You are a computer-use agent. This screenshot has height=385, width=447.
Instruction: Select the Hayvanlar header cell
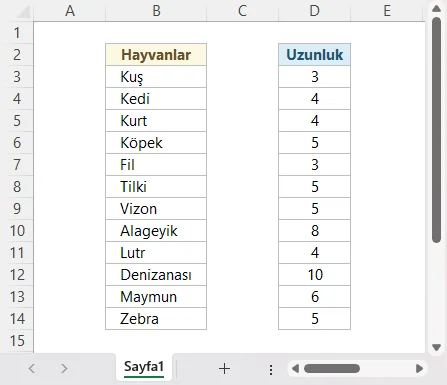click(156, 55)
